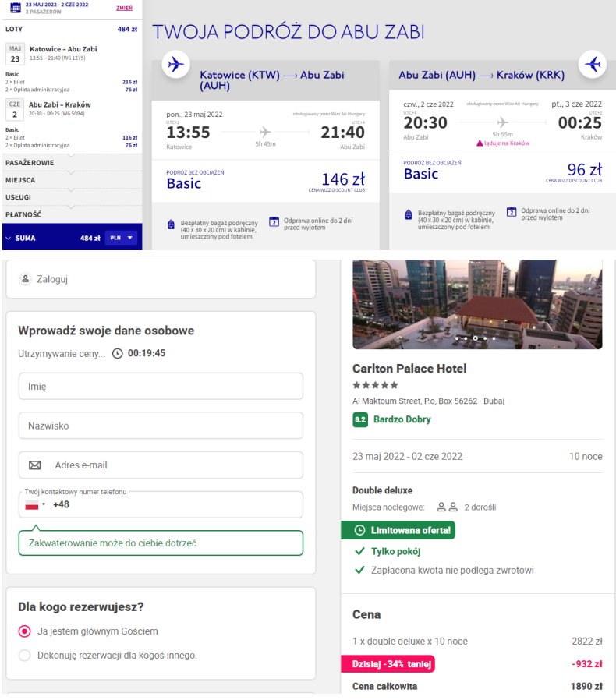This screenshot has width=616, height=700.
Task: Open the Pasażerowie section
Action: 30,163
